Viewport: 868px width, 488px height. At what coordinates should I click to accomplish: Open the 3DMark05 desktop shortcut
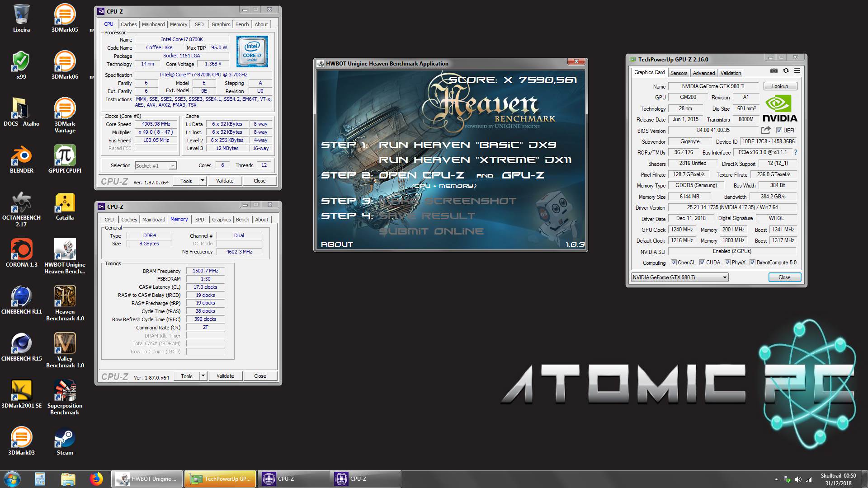65,19
